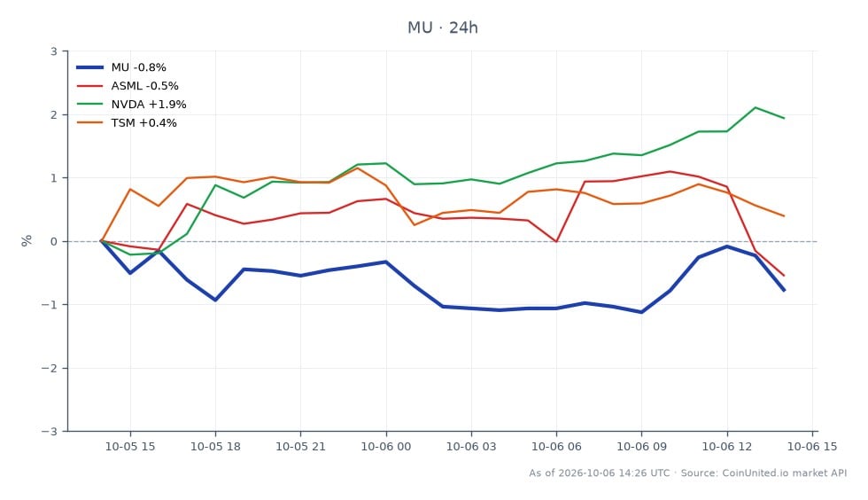Click the ASML -0.5% legend label

coord(144,86)
